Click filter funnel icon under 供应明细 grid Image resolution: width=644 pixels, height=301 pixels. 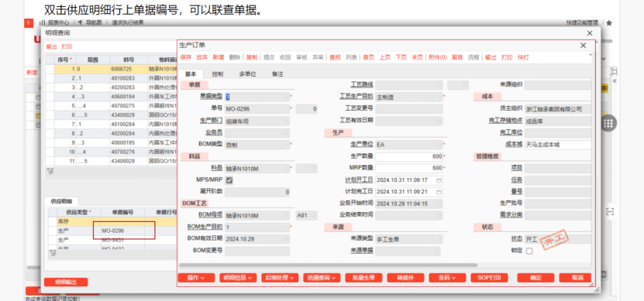click(x=53, y=254)
